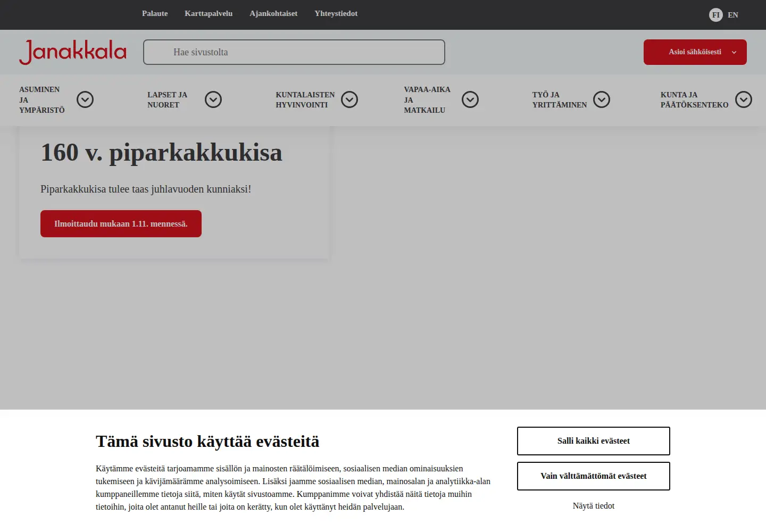
Task: Open Karttapalvelu in top bar
Action: tap(209, 14)
